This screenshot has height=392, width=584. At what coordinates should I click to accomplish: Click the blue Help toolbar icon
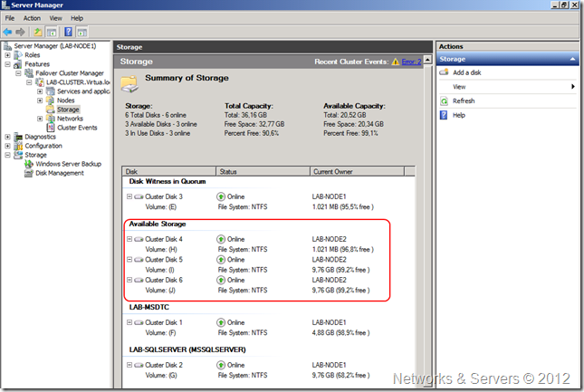coord(68,32)
